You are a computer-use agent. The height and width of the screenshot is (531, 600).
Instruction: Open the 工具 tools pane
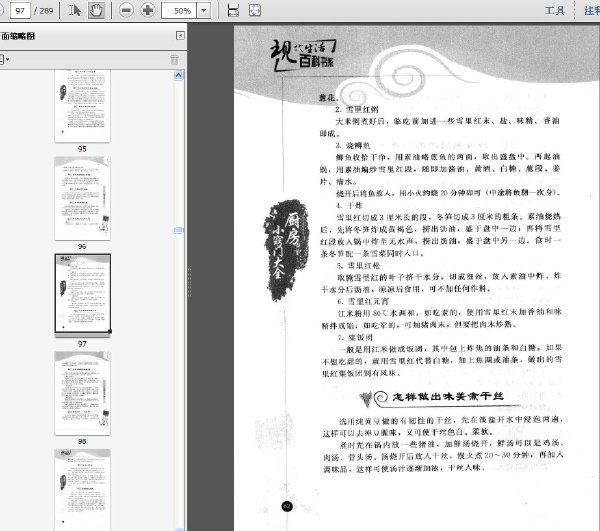click(555, 10)
